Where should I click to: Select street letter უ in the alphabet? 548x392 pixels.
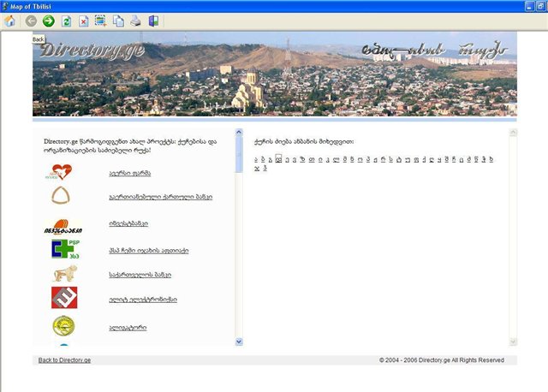point(407,160)
